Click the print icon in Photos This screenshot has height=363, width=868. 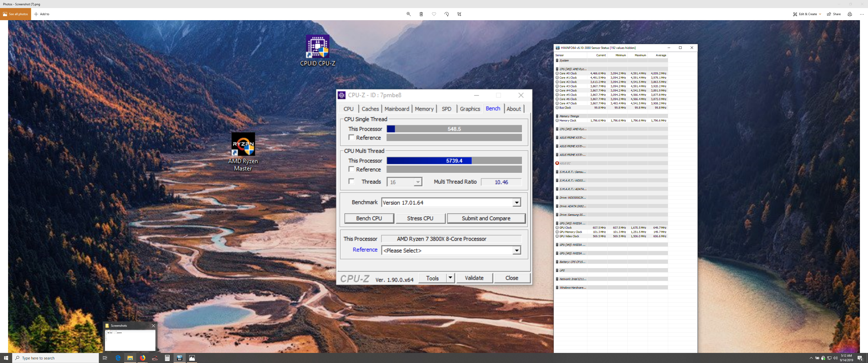coord(850,14)
